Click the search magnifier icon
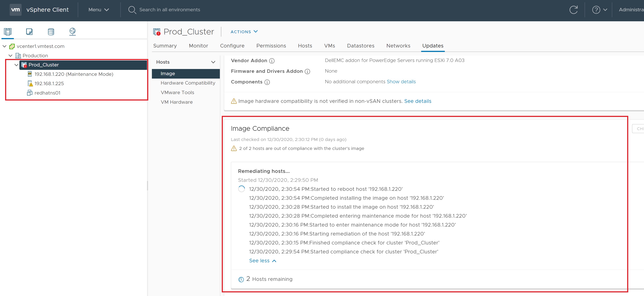 point(132,10)
